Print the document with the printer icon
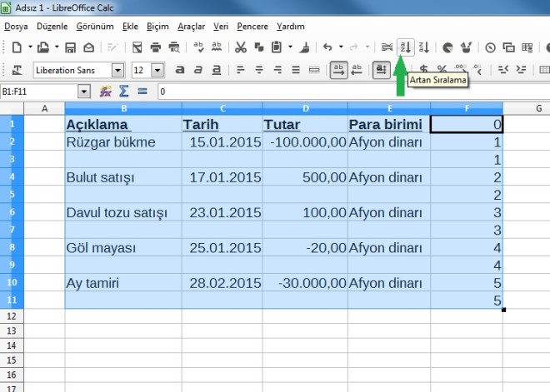This screenshot has width=550, height=392. coord(174,47)
